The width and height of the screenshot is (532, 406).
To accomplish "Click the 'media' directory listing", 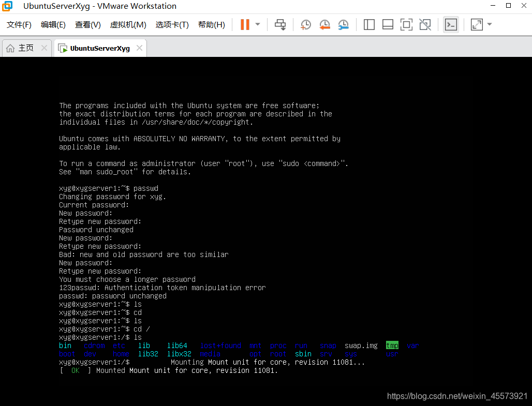I will (210, 354).
